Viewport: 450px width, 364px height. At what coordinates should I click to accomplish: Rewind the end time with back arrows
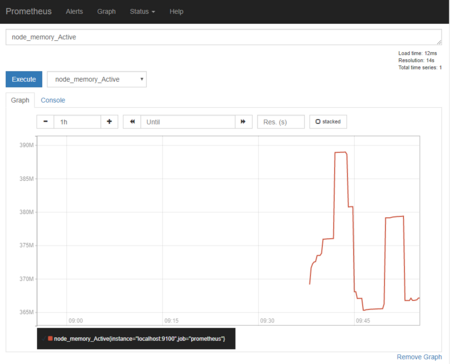(132, 122)
